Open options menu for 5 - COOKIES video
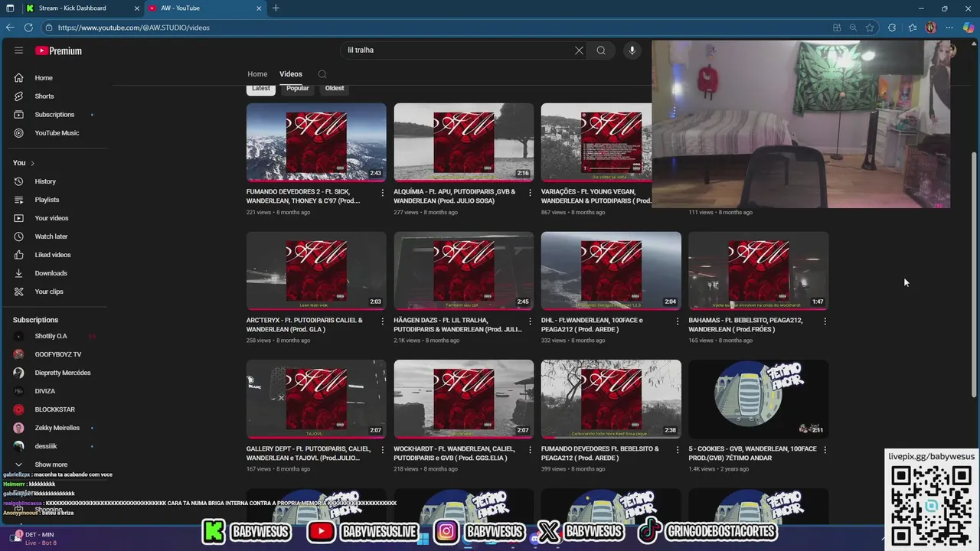The image size is (980, 551). coord(825,450)
